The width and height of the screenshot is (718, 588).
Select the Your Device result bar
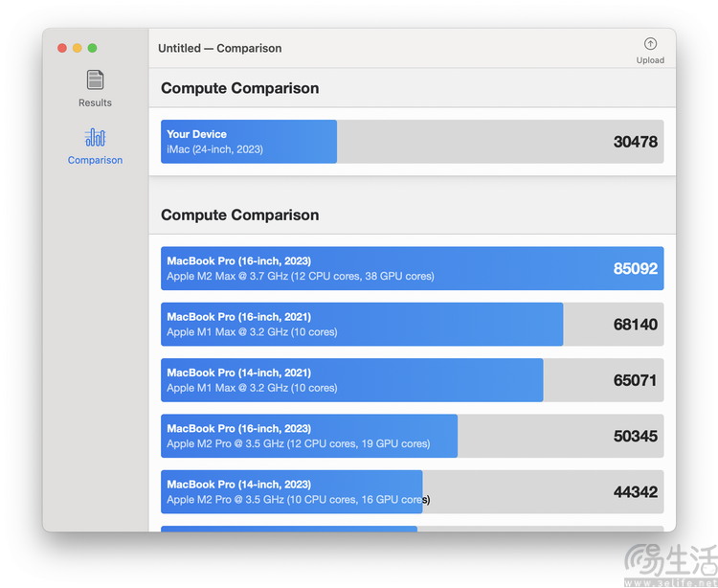(412, 142)
